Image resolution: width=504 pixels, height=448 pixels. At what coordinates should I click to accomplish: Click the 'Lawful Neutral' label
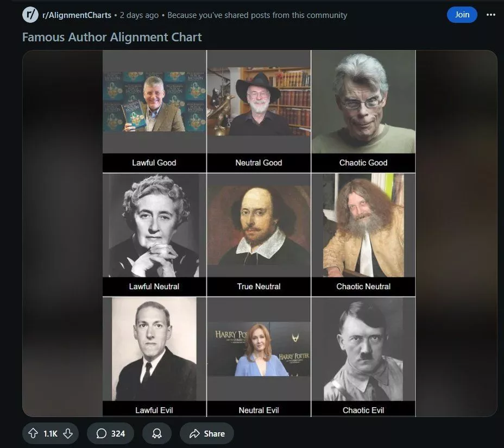point(154,287)
